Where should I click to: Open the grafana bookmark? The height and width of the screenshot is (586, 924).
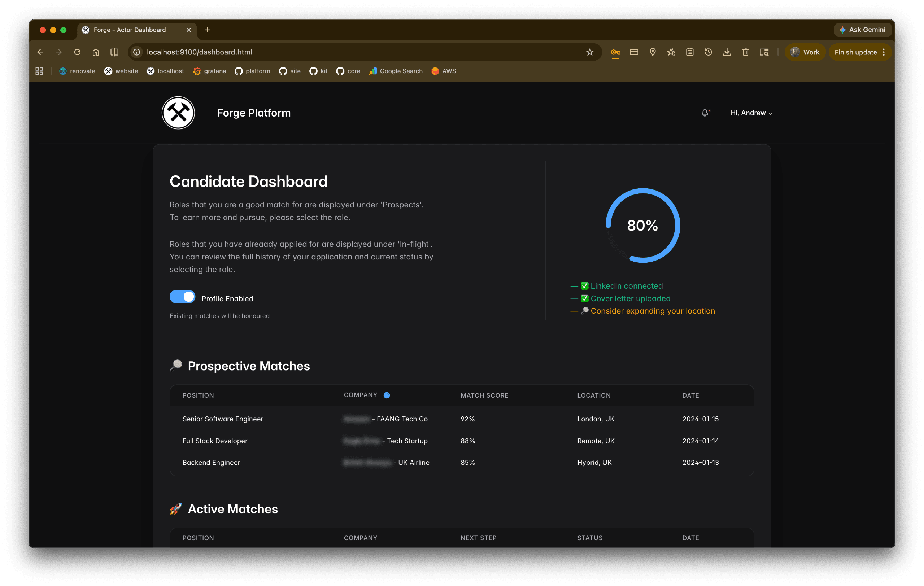click(209, 71)
